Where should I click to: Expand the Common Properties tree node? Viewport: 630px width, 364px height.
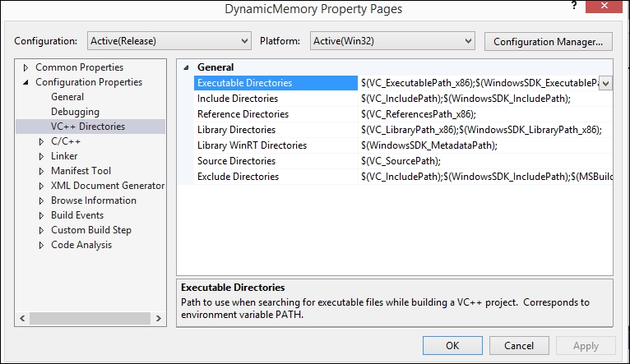(x=25, y=67)
